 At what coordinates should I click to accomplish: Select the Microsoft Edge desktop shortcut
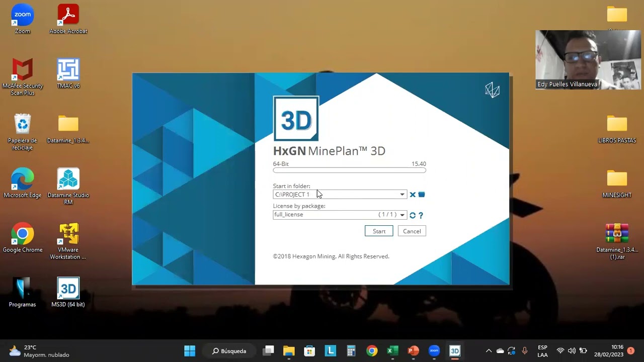coord(23,184)
